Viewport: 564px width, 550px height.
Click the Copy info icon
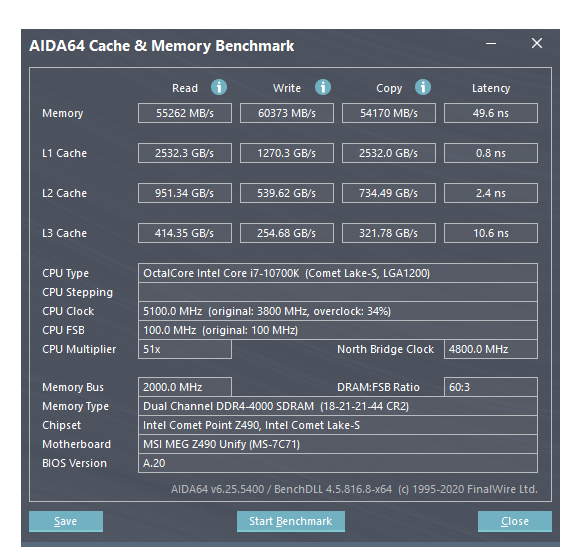[423, 87]
